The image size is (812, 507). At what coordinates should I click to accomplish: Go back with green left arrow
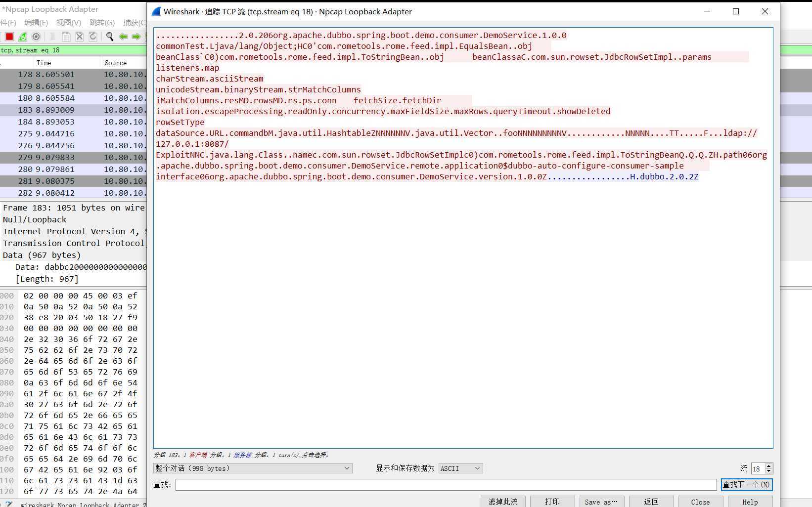pyautogui.click(x=123, y=37)
